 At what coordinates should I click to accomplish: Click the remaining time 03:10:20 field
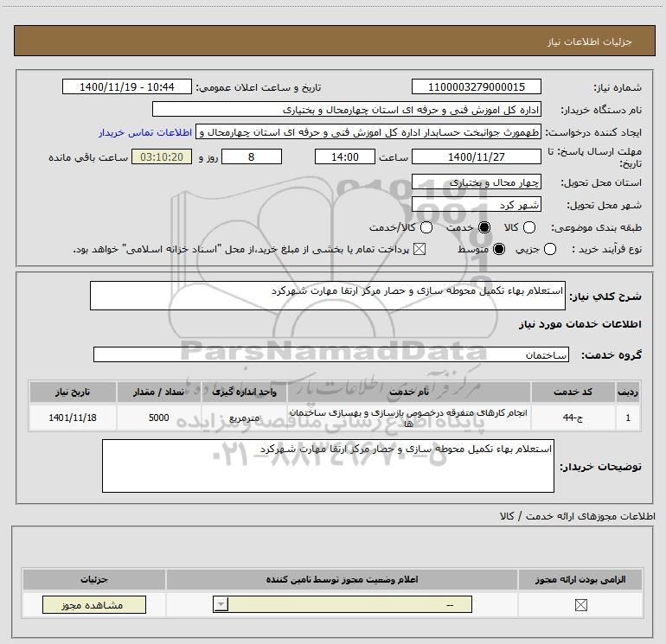pos(162,156)
